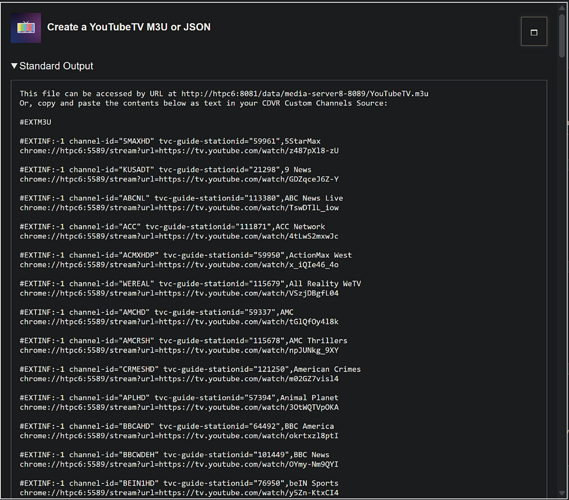The width and height of the screenshot is (569, 500).
Task: Click the ABC News Live EXTINF line
Action: pyautogui.click(x=181, y=198)
